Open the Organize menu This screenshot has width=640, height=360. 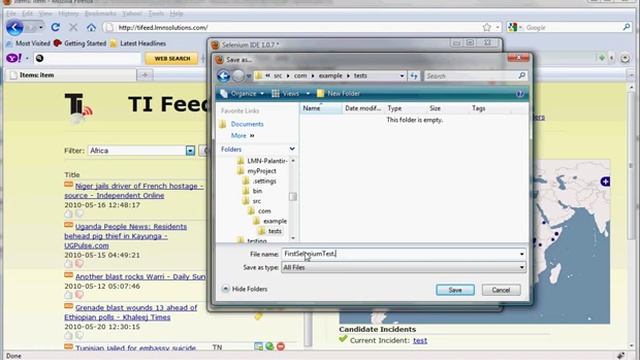click(242, 93)
